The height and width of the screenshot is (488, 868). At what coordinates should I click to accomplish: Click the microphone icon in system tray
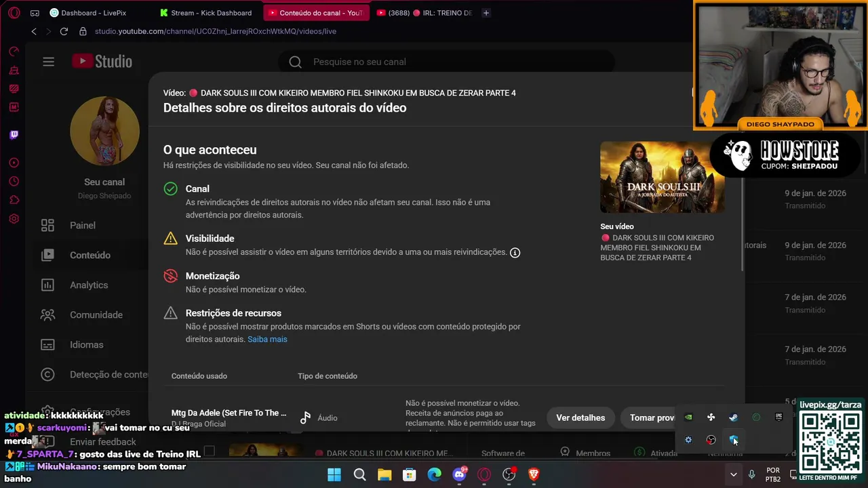(x=751, y=474)
